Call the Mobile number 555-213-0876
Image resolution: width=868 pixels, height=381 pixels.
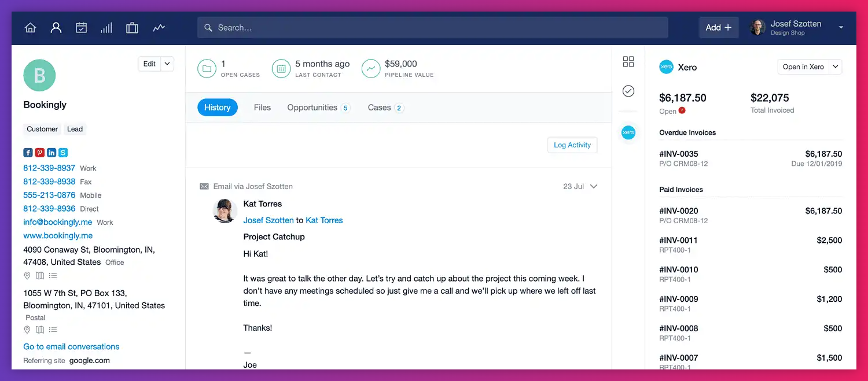pos(49,195)
